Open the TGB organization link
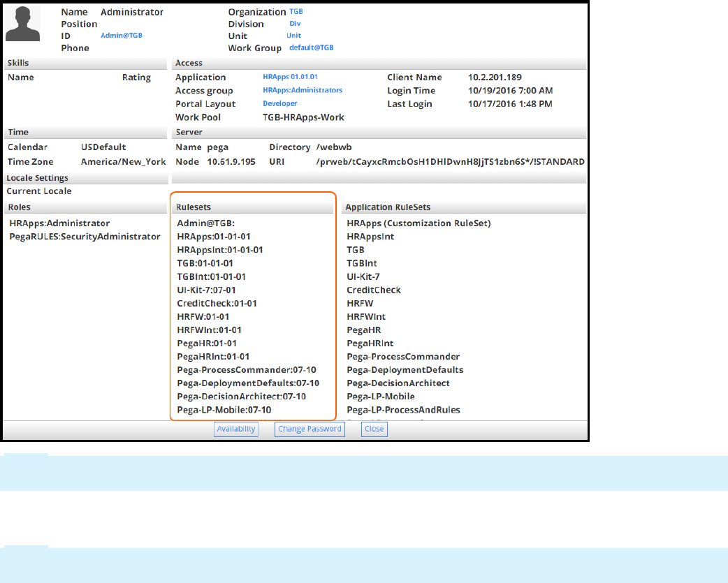Image resolution: width=728 pixels, height=583 pixels. 296,12
